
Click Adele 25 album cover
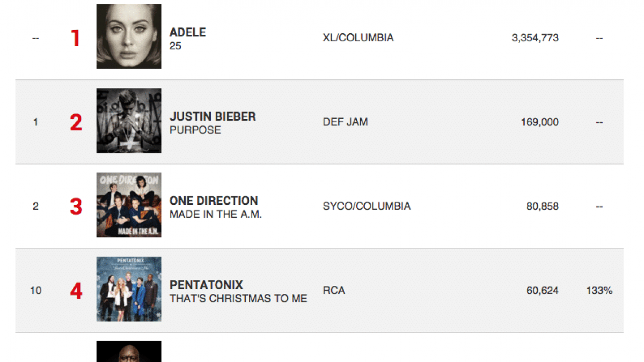click(129, 36)
